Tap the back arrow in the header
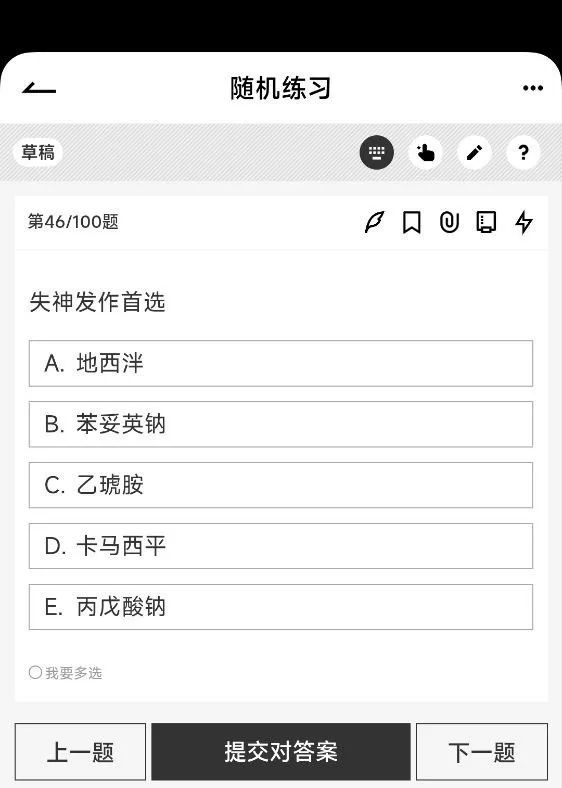The height and width of the screenshot is (788, 562). tap(39, 88)
